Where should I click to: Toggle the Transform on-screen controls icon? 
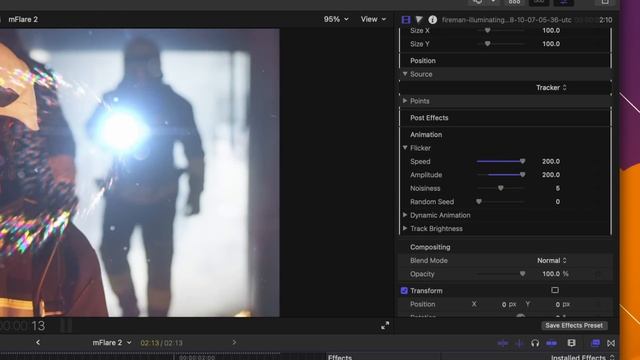[555, 290]
